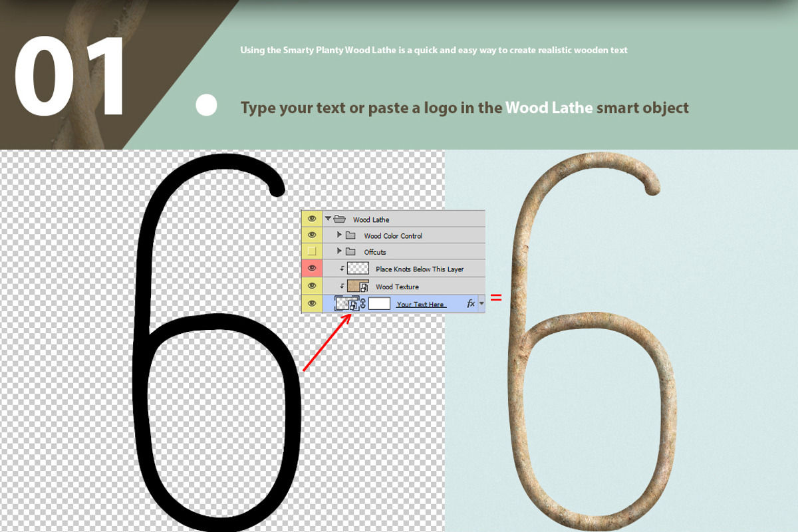Expand layer effects arrow on Your Text Here
The height and width of the screenshot is (532, 798).
click(x=481, y=304)
